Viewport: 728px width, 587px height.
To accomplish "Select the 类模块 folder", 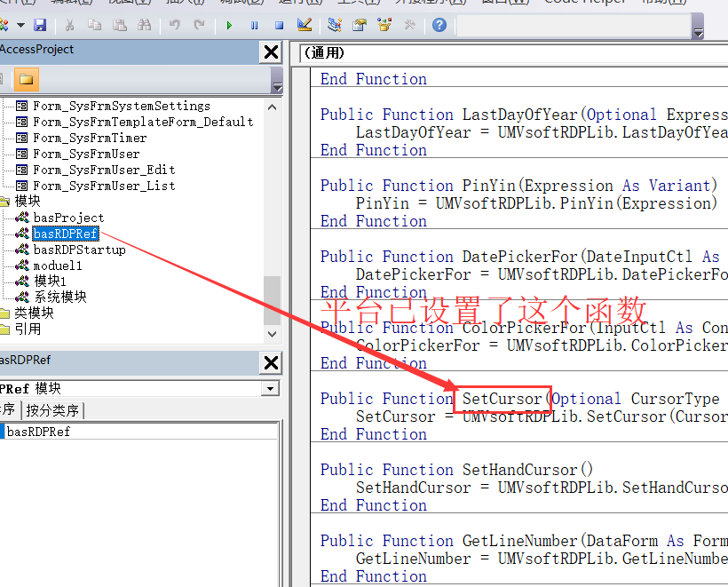I will point(34,313).
